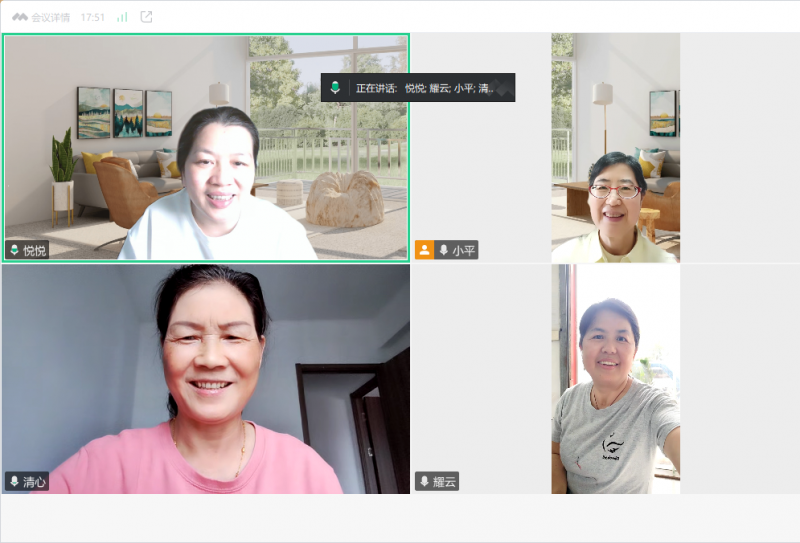Click the 小平 name label
Image resolution: width=800 pixels, height=543 pixels.
(463, 250)
